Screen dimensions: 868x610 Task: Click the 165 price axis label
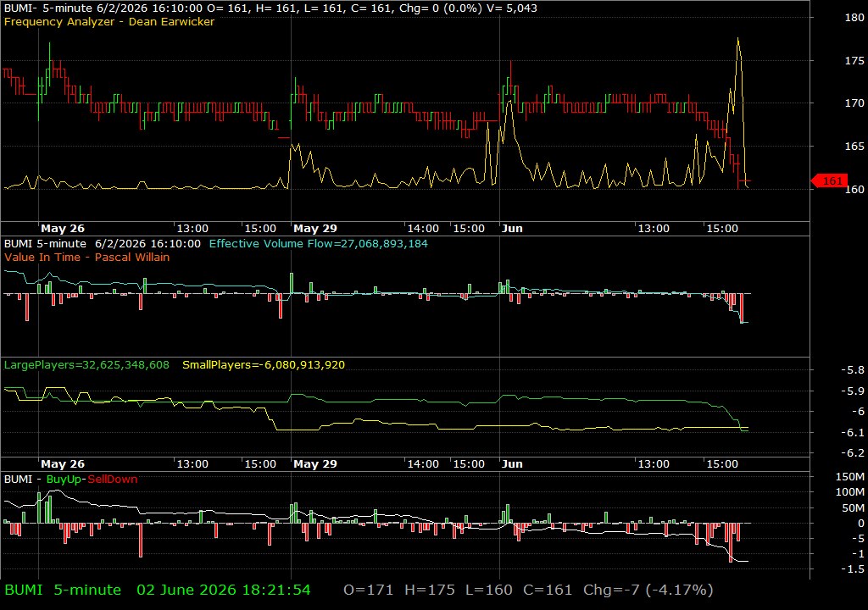click(x=854, y=146)
